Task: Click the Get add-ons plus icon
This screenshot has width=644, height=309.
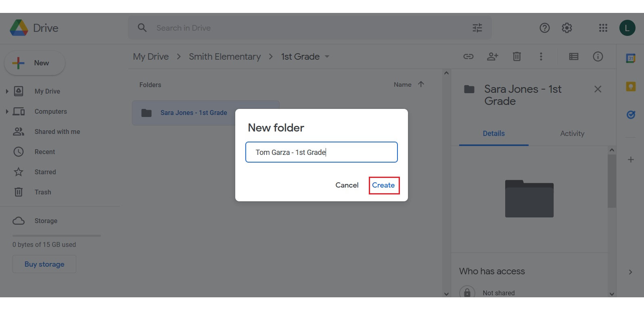Action: (631, 160)
